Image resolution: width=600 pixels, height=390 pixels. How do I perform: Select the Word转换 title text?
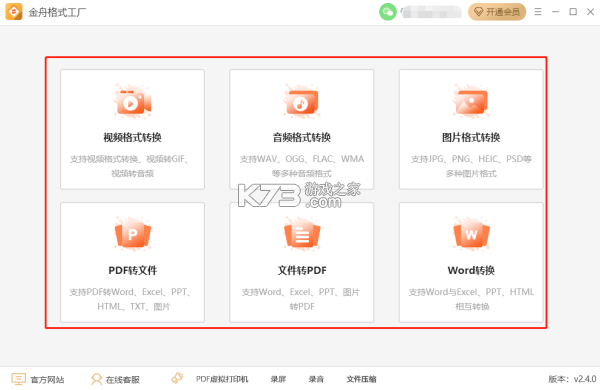point(471,270)
